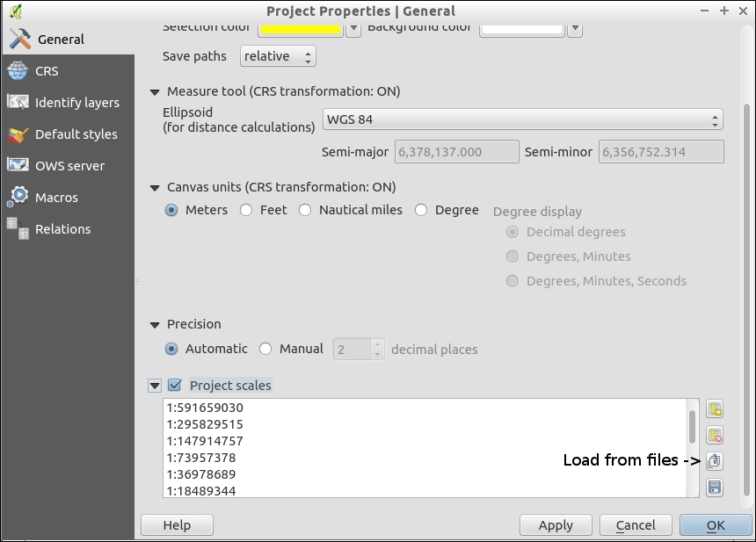Open the Save paths relative dropdown

pos(277,56)
